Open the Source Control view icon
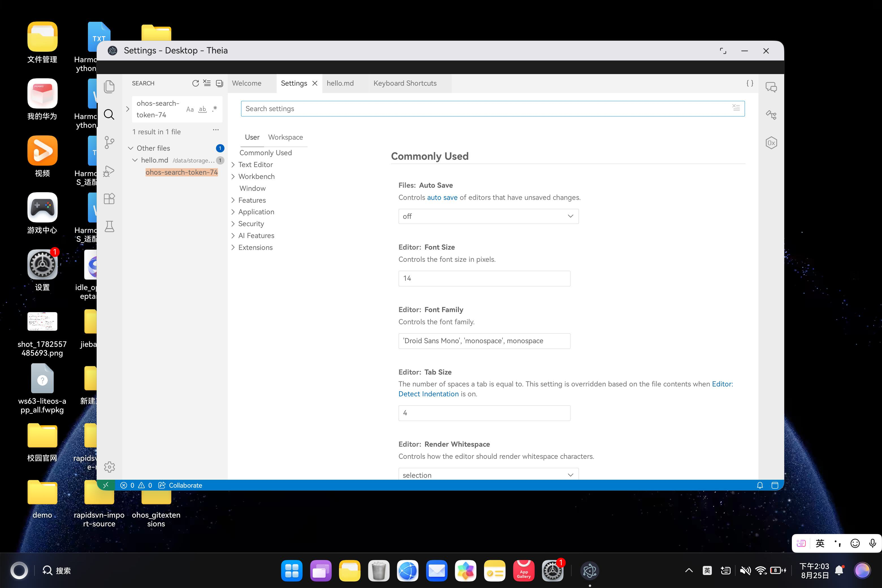 point(109,142)
